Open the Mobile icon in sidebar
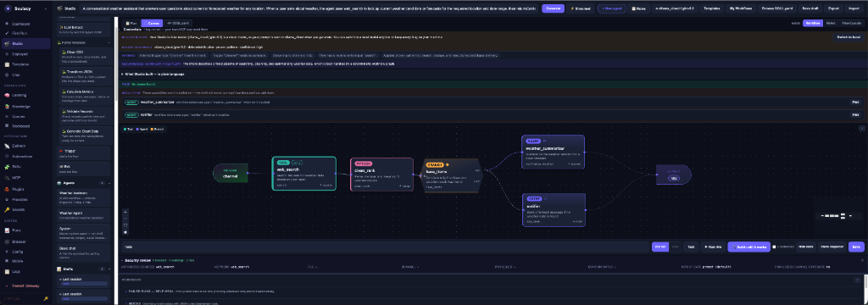Screen dimensions: 868x305 [7, 261]
